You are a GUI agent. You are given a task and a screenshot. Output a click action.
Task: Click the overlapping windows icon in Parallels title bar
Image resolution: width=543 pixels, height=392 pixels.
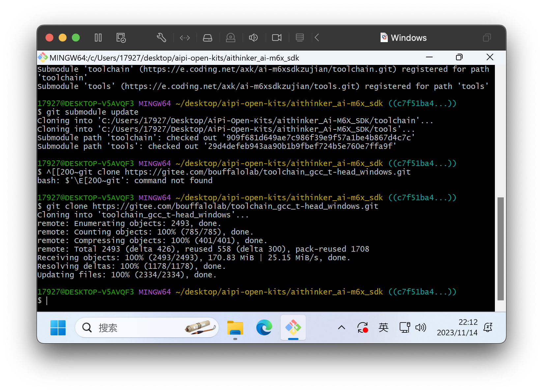tap(487, 38)
